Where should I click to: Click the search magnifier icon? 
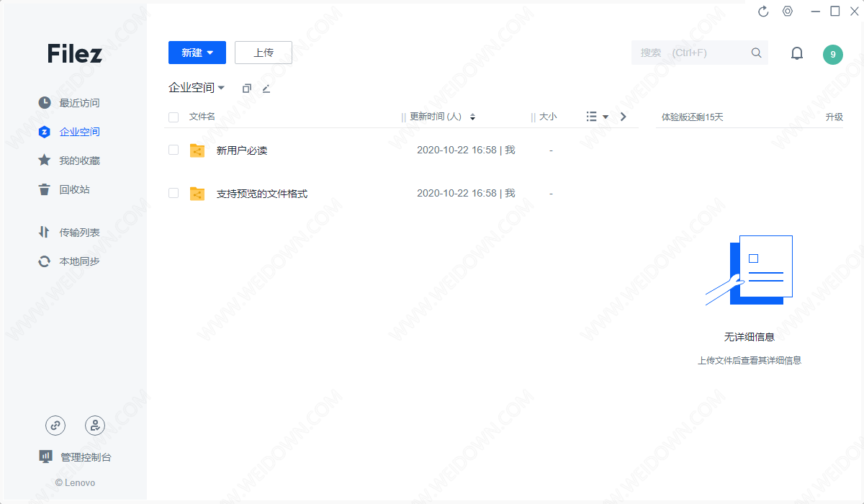(x=756, y=53)
